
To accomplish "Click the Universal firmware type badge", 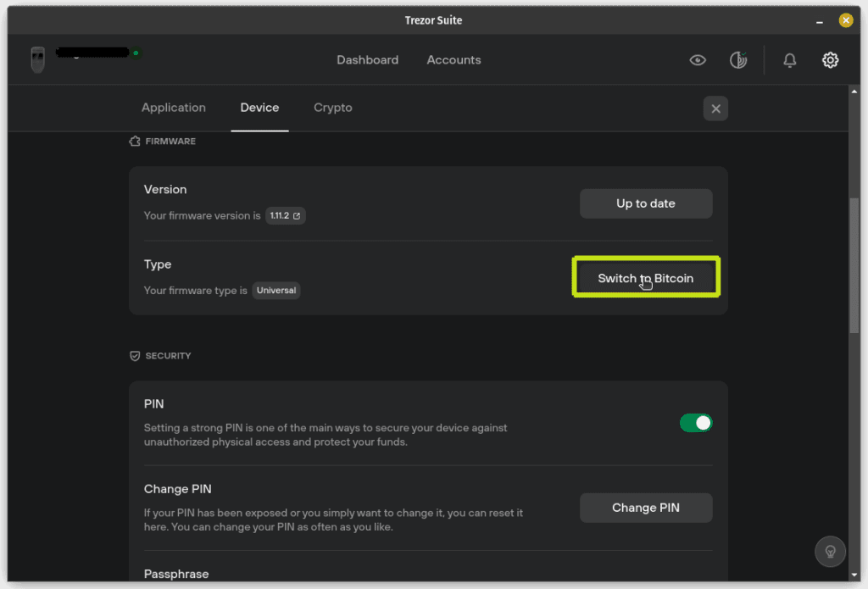I will [x=276, y=291].
